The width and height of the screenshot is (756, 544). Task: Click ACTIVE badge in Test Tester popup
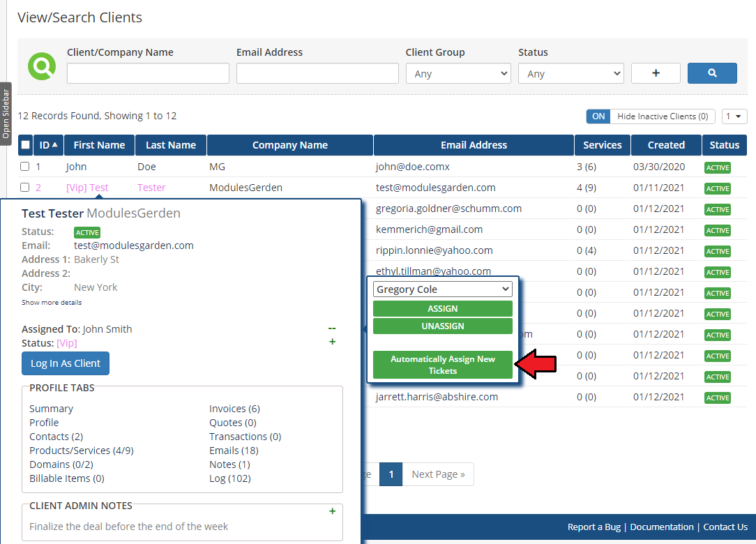tap(87, 232)
